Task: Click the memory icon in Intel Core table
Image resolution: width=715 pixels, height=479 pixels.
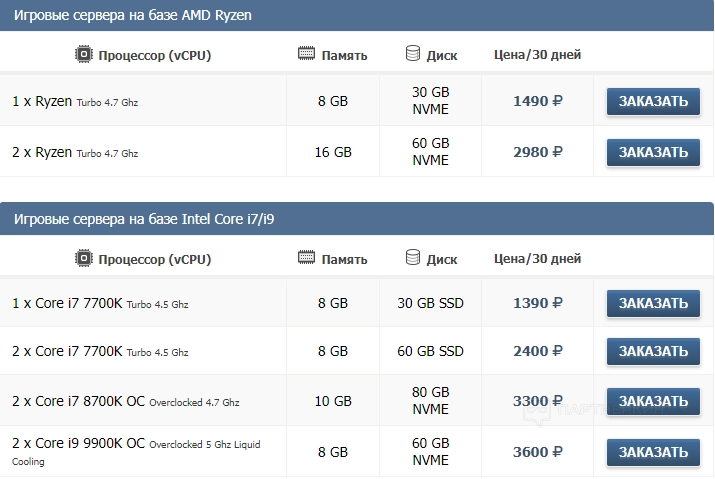Action: [306, 258]
